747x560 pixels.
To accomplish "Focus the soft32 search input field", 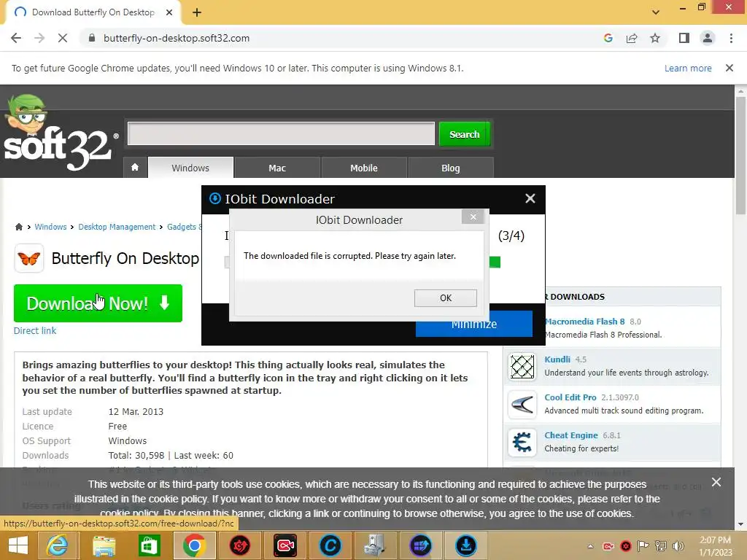I will point(281,134).
